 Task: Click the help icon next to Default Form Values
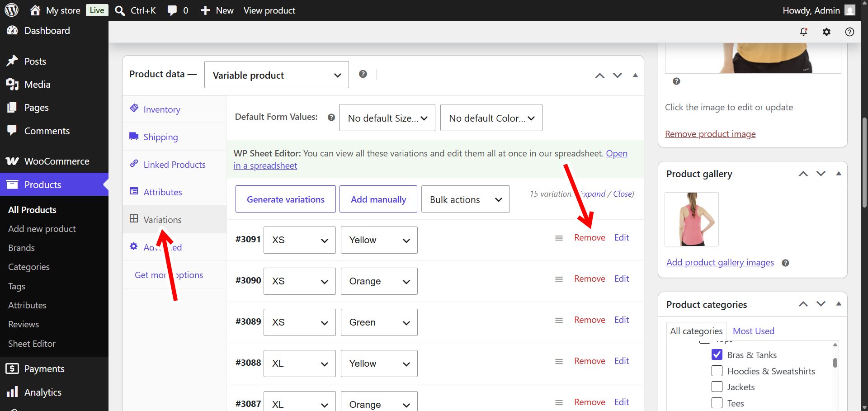coord(331,118)
